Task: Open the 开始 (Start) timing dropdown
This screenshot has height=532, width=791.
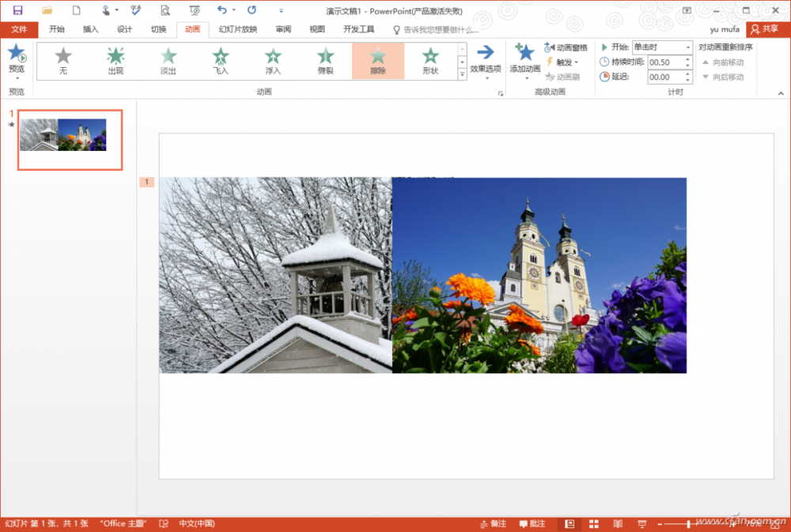Action: [687, 47]
